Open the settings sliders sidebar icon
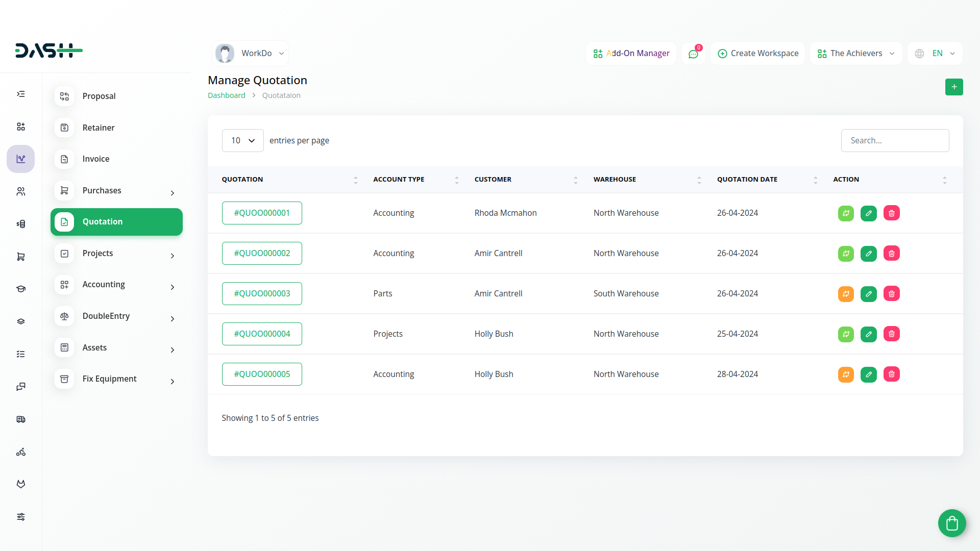This screenshot has width=980, height=551. point(21,517)
